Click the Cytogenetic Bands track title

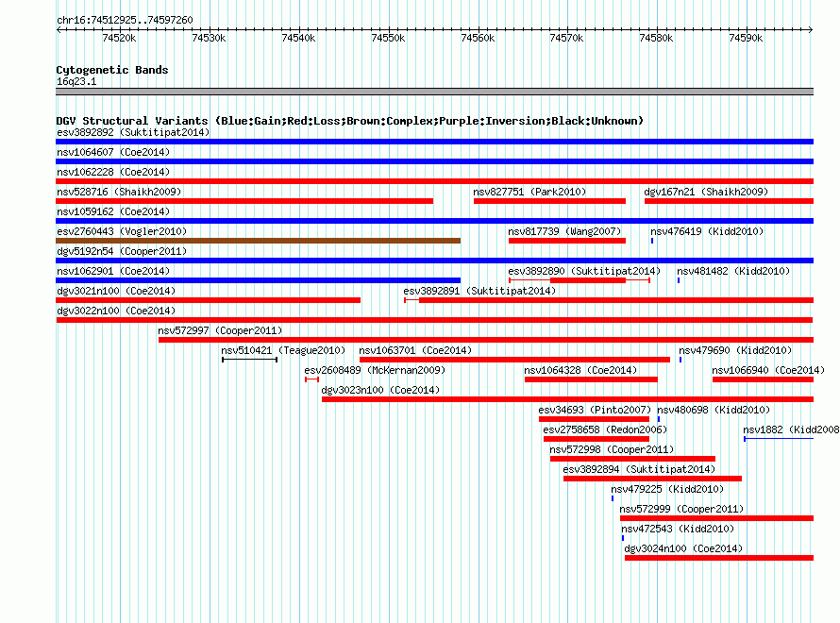coord(112,70)
